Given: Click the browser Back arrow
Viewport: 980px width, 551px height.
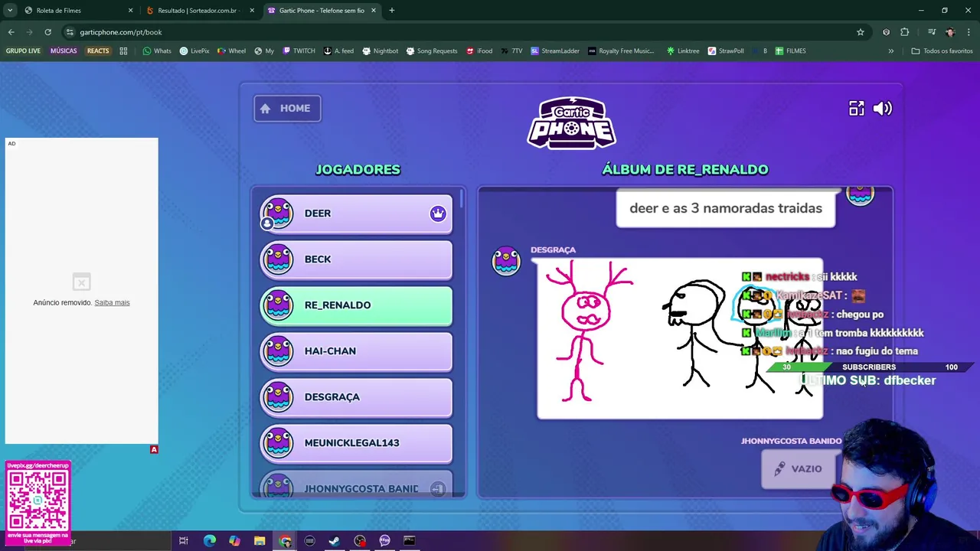Looking at the screenshot, I should [x=11, y=32].
